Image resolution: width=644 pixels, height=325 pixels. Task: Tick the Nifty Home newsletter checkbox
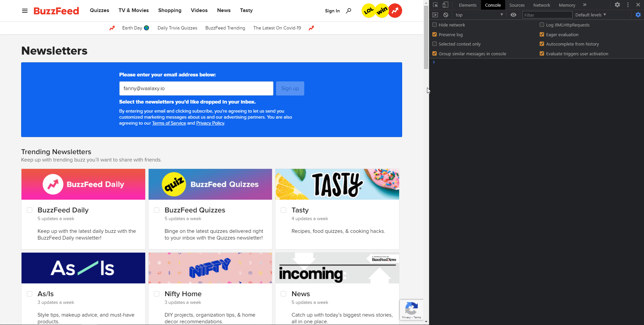click(157, 294)
